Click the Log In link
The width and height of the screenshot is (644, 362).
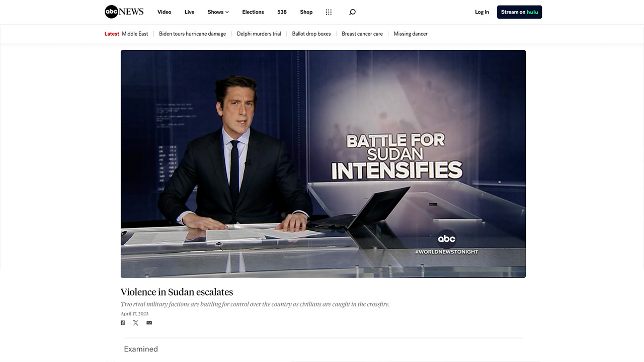click(482, 12)
